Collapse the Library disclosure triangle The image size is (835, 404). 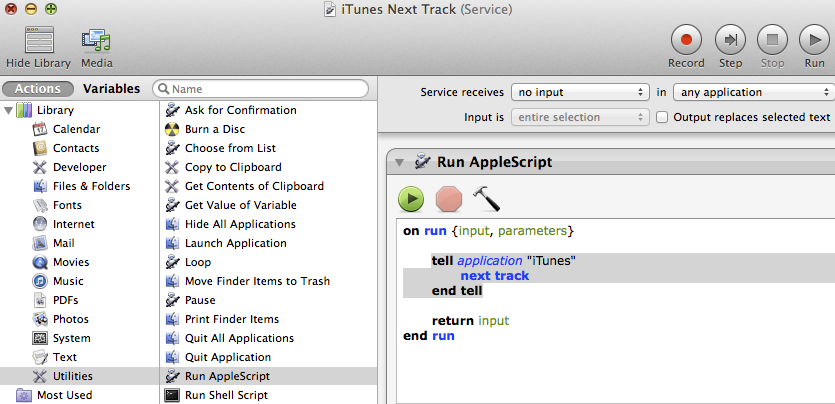[8, 110]
